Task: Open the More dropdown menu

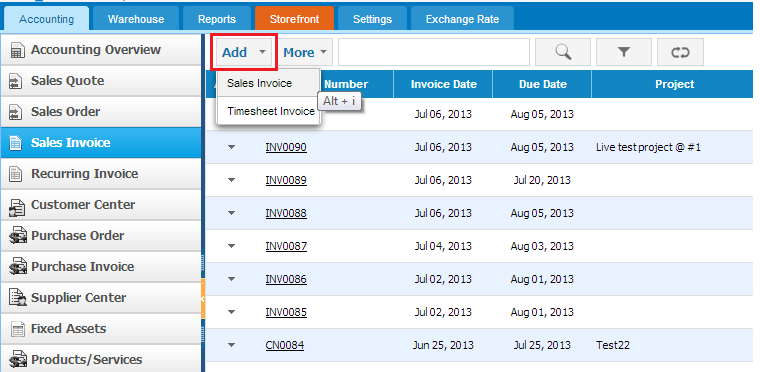Action: [x=305, y=52]
